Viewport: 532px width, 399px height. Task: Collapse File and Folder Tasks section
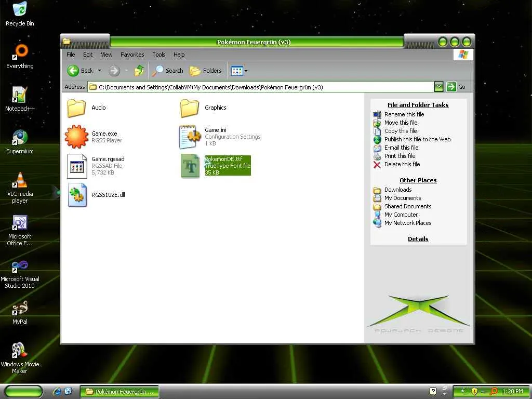[x=418, y=105]
